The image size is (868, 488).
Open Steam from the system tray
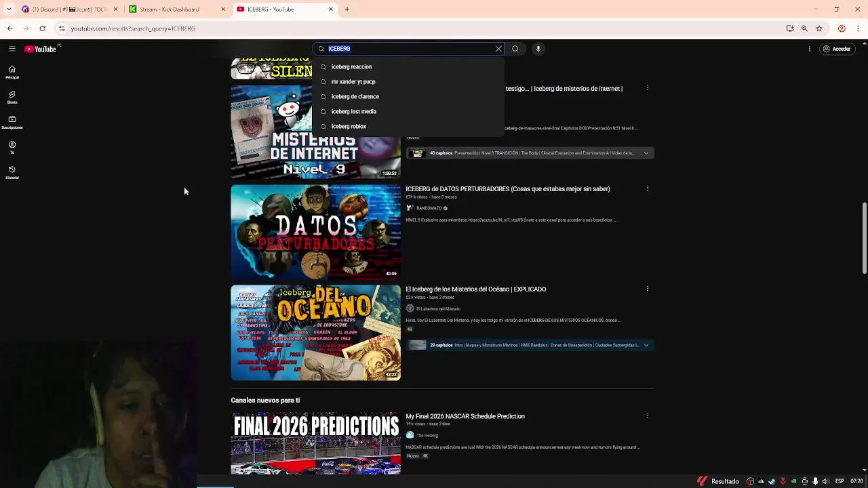[x=771, y=481]
